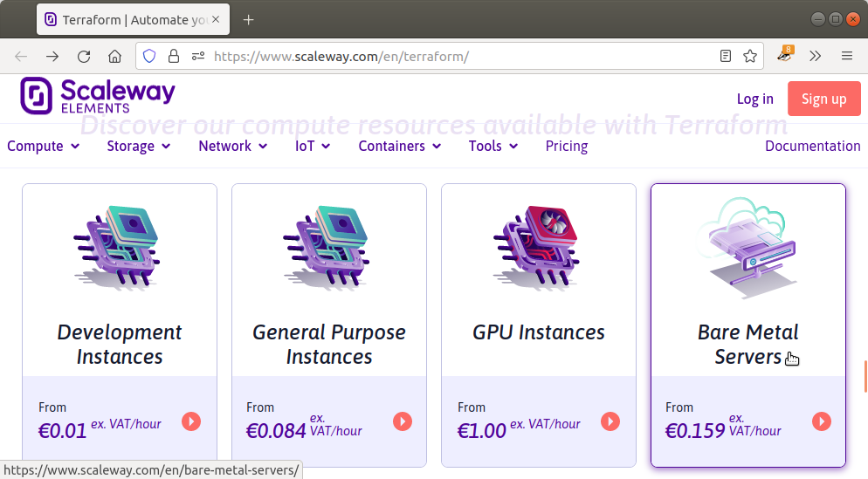Click the arrow button on the €0.01 card
868x479 pixels.
coord(191,421)
